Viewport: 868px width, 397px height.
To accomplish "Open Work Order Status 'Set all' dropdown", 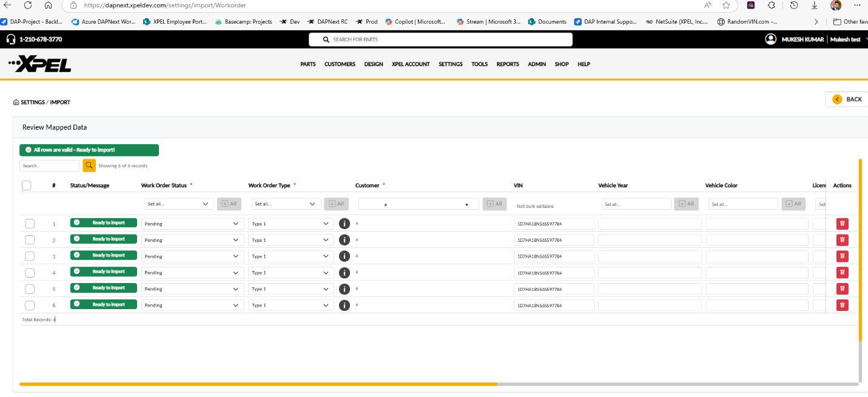I will 178,204.
